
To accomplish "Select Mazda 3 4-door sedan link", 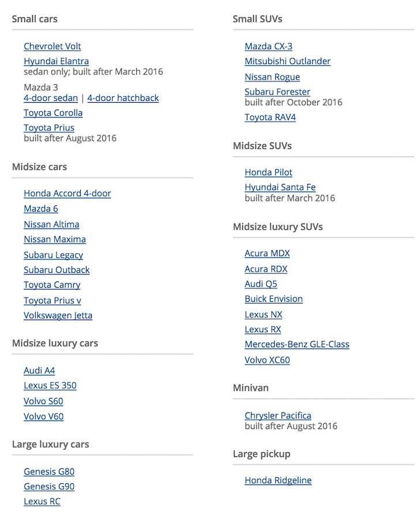I will pyautogui.click(x=51, y=98).
